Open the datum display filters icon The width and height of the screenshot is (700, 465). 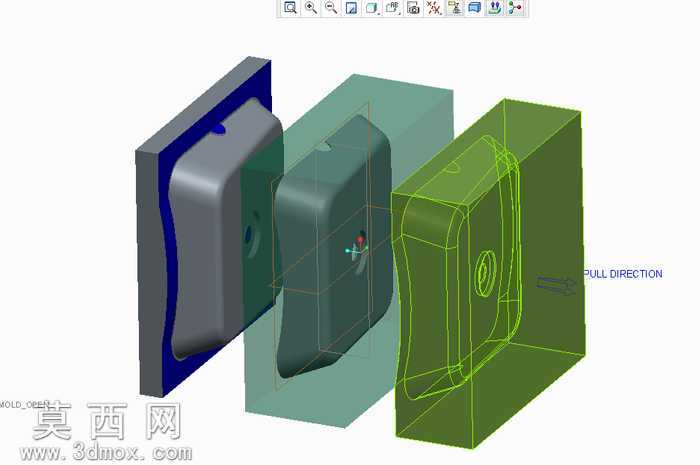433,8
